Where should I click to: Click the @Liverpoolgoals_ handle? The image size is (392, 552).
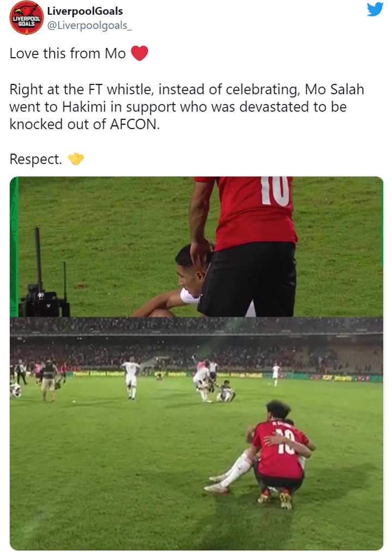[x=89, y=26]
